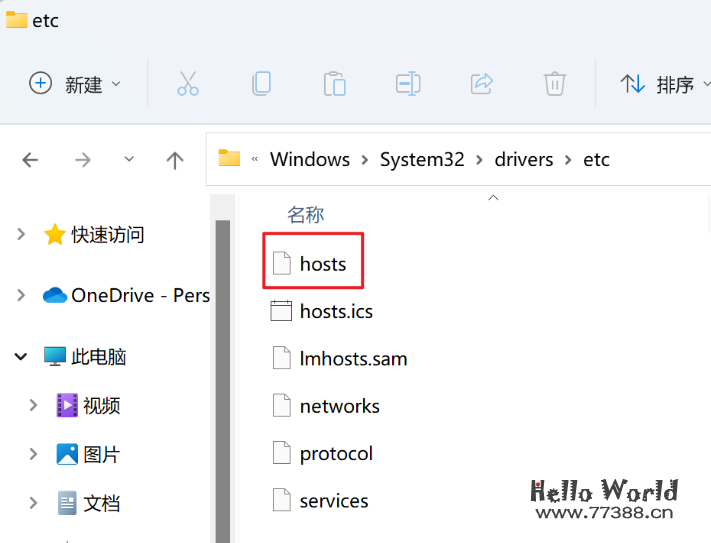Screen dimensions: 711x543
Task: Click the Share icon in toolbar
Action: point(481,84)
